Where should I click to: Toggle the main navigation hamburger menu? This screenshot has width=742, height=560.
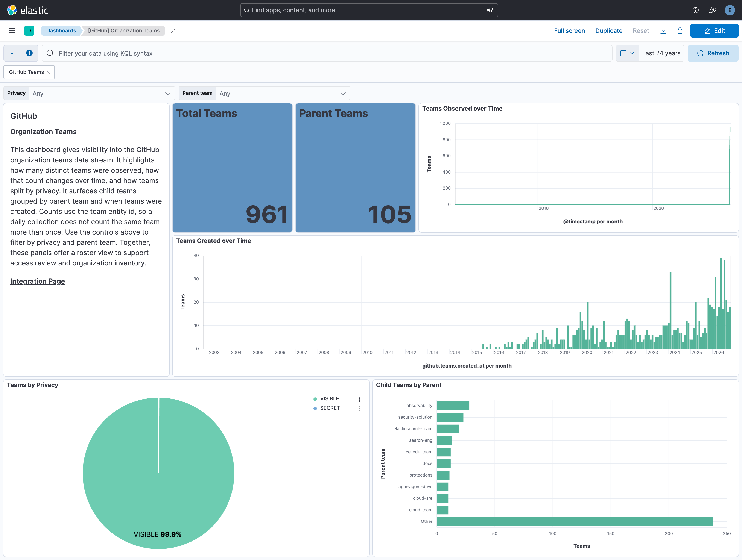pyautogui.click(x=12, y=30)
